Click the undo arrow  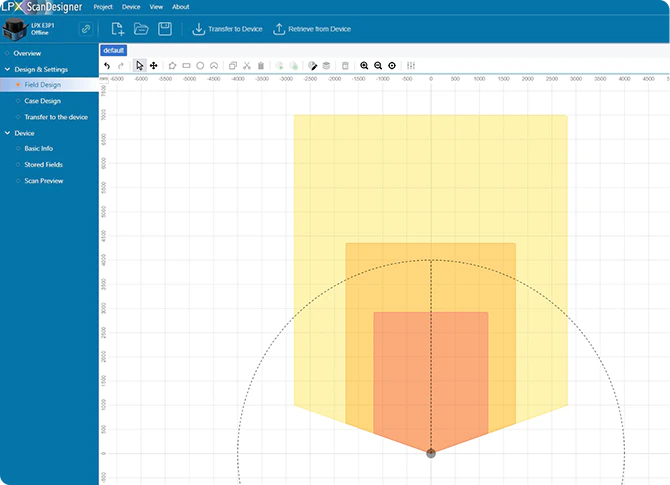[107, 65]
